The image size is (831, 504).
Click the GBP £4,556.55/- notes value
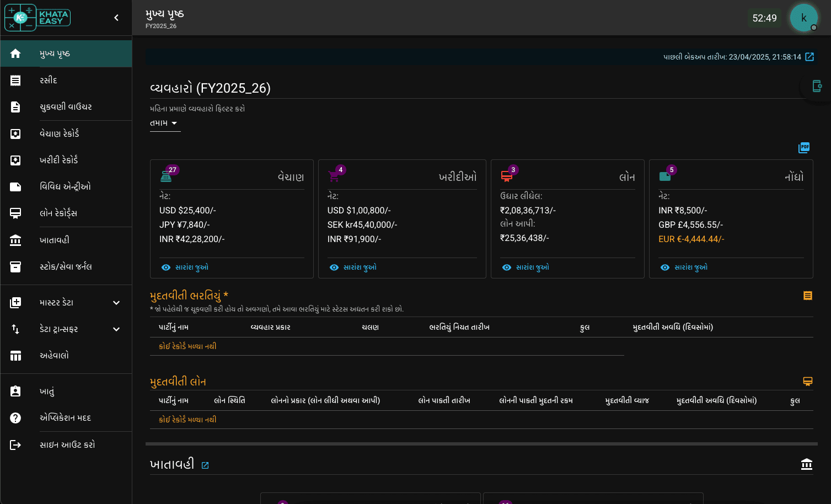(690, 225)
